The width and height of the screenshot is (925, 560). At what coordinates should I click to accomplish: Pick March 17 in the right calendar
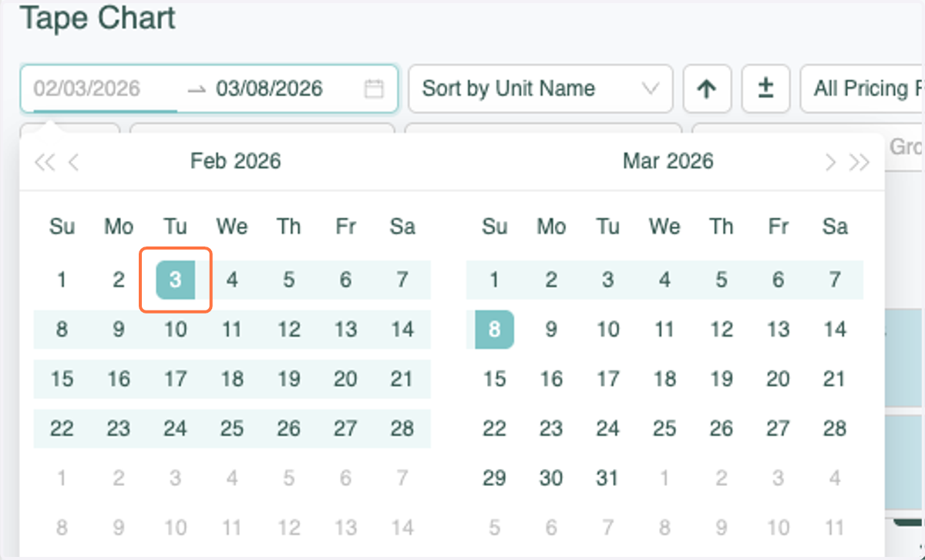click(x=608, y=378)
